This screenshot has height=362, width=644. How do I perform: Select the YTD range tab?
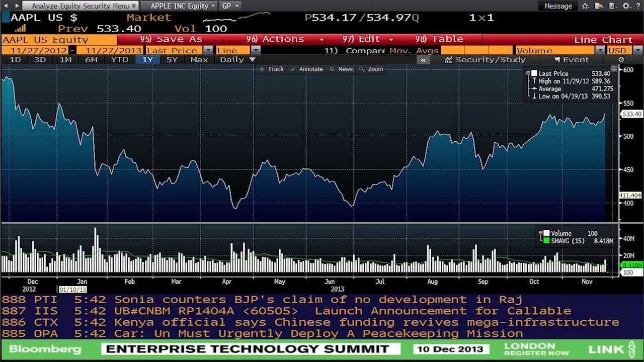click(x=120, y=60)
